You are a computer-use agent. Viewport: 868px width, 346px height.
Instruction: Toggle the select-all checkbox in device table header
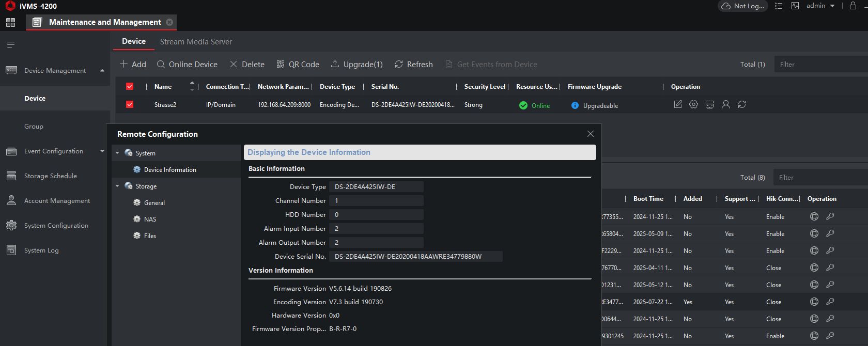[x=130, y=87]
